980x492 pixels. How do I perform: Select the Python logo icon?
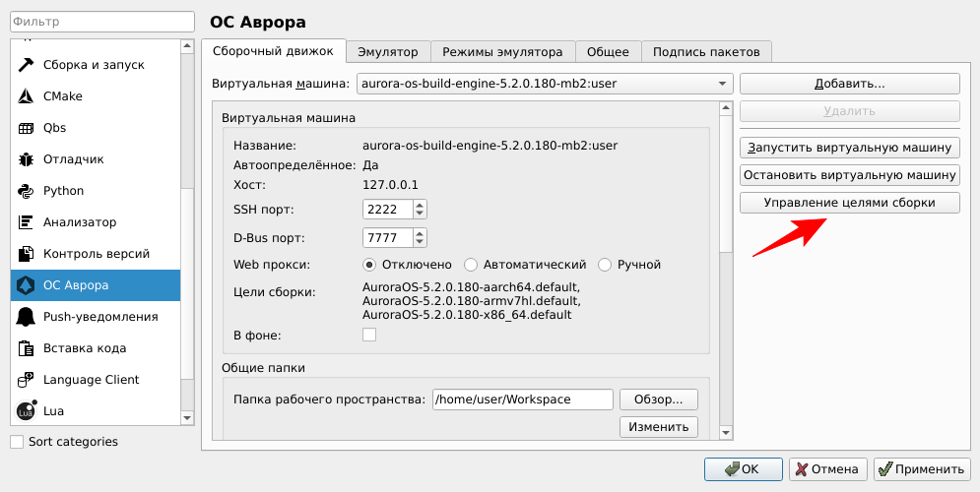[27, 191]
